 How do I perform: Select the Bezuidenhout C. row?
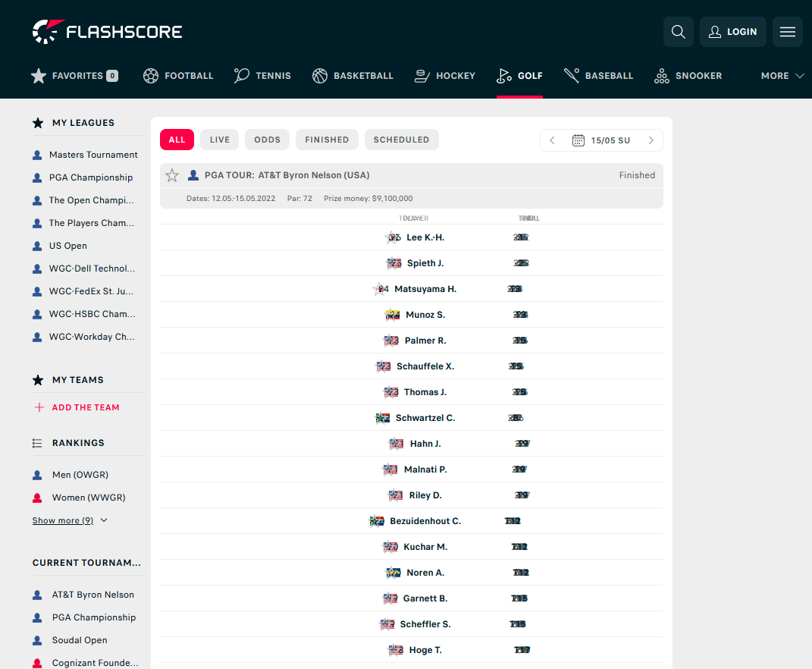pos(412,521)
